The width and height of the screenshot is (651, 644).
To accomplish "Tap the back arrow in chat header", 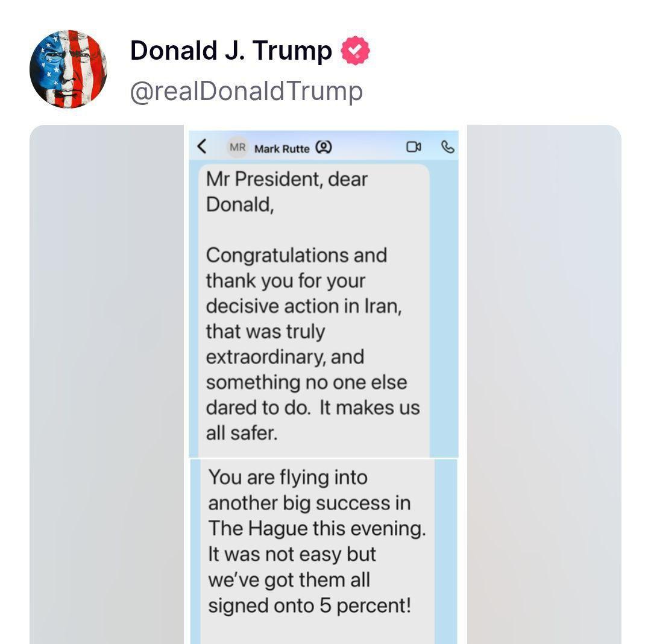I will [203, 147].
